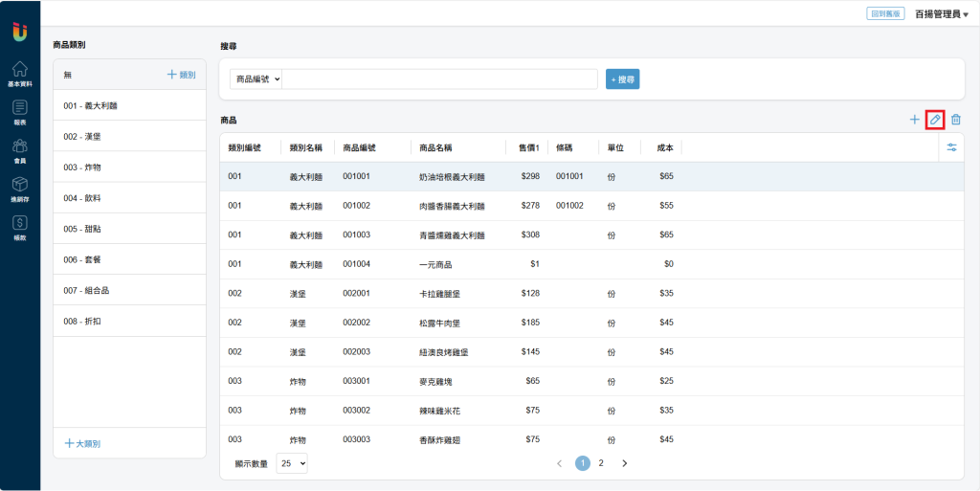This screenshot has height=491, width=980.
Task: Select product 一元商品
Action: (435, 265)
